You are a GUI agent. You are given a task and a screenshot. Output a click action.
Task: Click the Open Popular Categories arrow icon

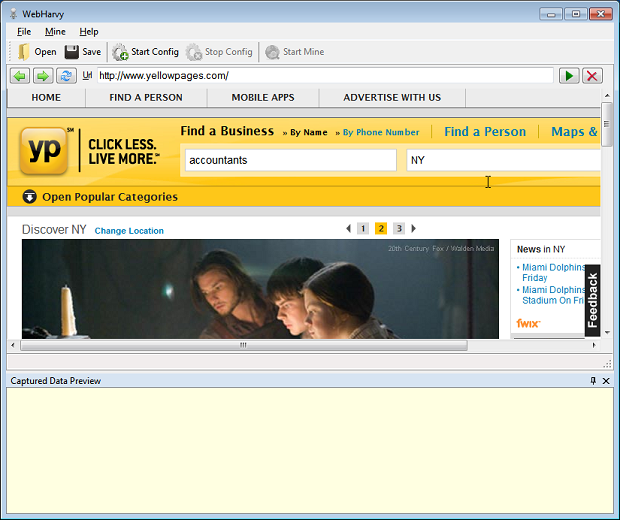click(29, 197)
